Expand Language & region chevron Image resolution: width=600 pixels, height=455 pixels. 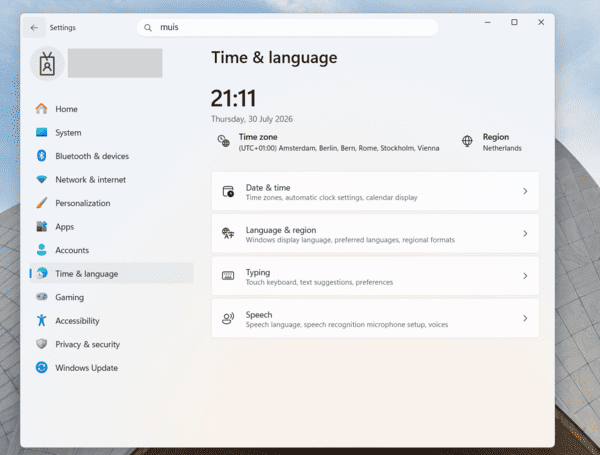click(525, 233)
